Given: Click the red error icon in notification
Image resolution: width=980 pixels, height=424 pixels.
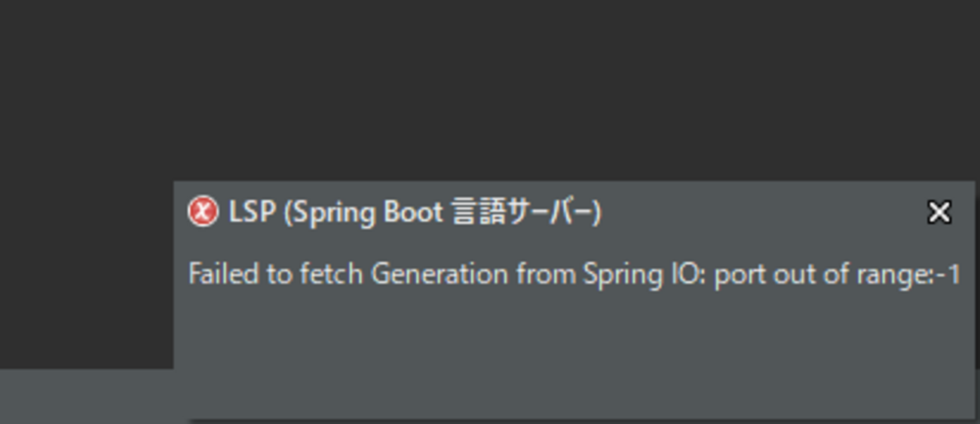Looking at the screenshot, I should pos(202,212).
